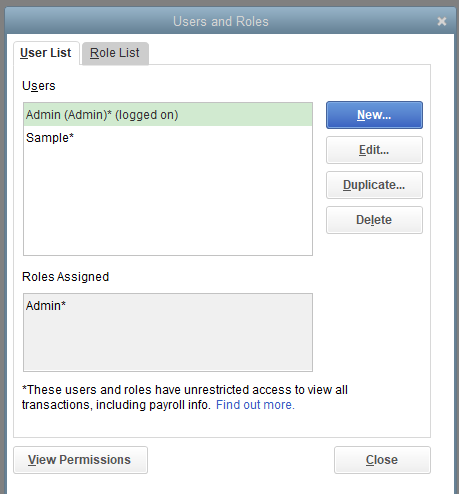Close the Users and Roles dialog via X
The width and height of the screenshot is (459, 494).
[442, 21]
